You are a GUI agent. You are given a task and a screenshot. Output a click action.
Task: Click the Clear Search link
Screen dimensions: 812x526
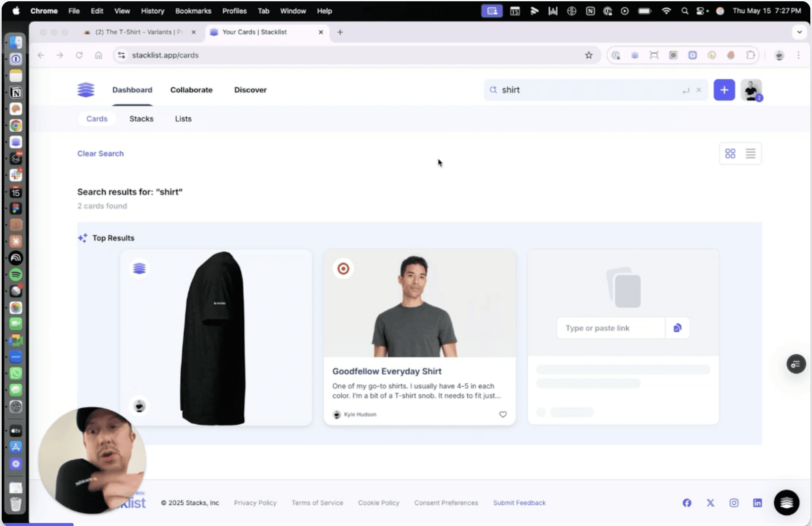point(101,153)
